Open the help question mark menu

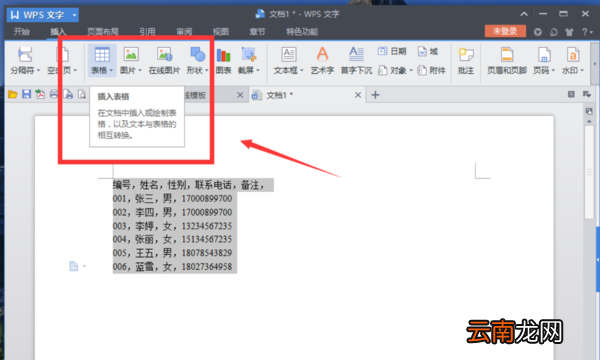pyautogui.click(x=587, y=32)
